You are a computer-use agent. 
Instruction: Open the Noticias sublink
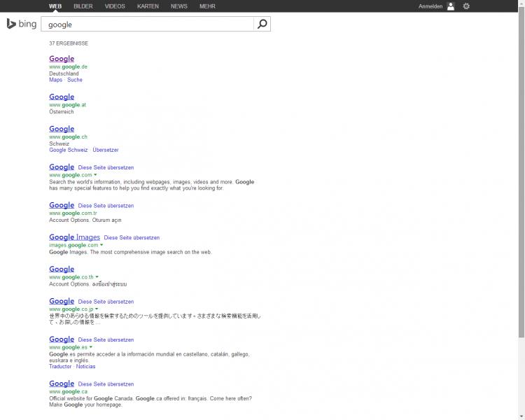[85, 366]
